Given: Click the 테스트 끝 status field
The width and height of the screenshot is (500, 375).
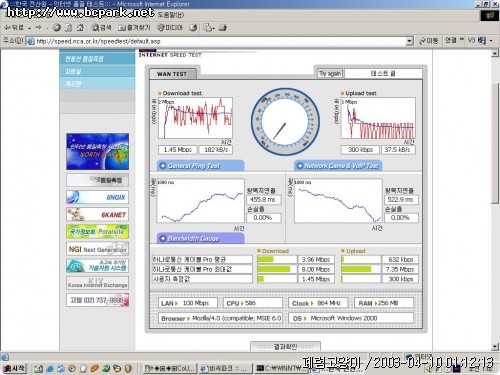Looking at the screenshot, I should coord(383,73).
